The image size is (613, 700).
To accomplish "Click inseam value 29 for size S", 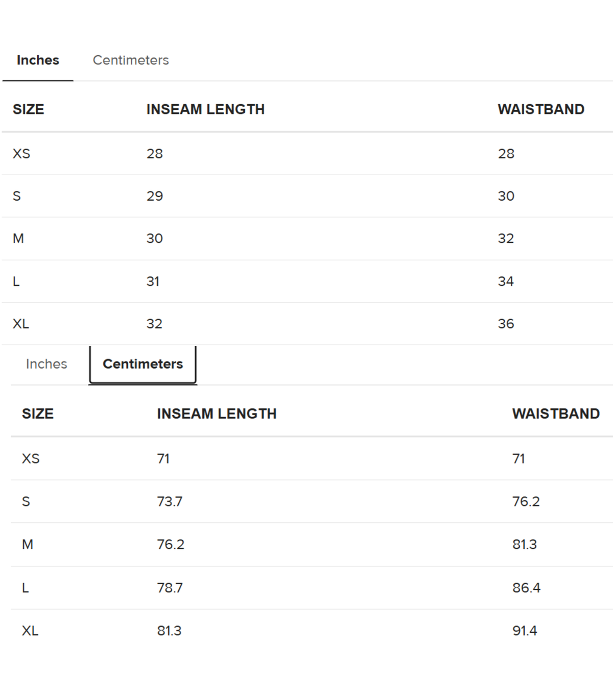I will click(155, 196).
